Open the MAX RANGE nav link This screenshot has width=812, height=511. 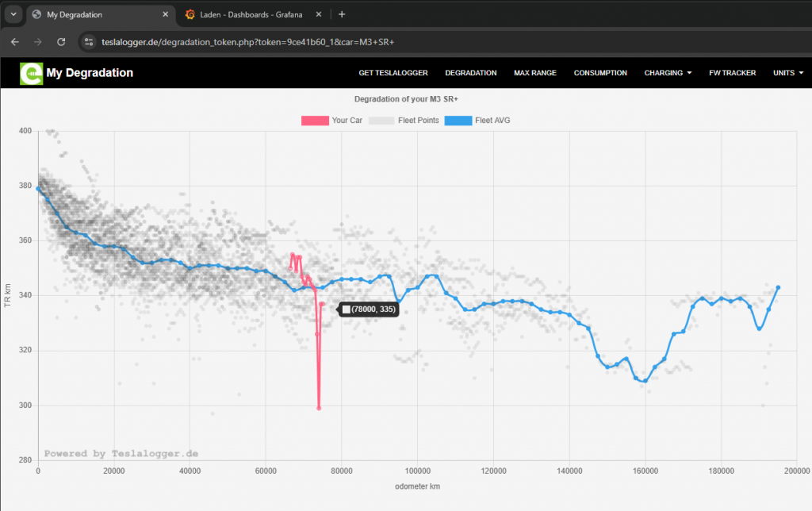(535, 73)
